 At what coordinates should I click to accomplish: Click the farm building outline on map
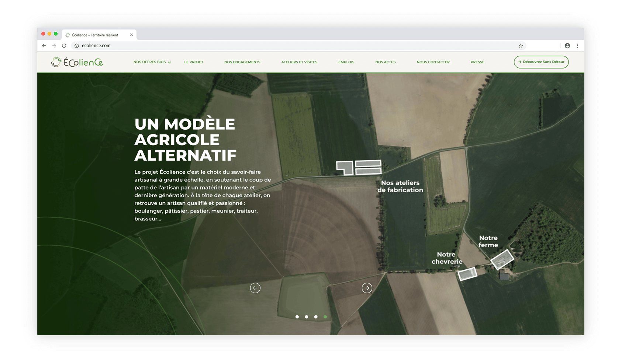(502, 259)
